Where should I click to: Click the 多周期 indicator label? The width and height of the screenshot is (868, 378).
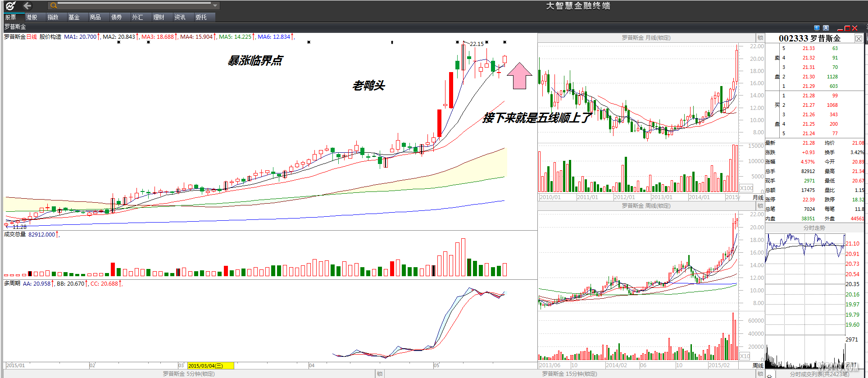pos(12,284)
